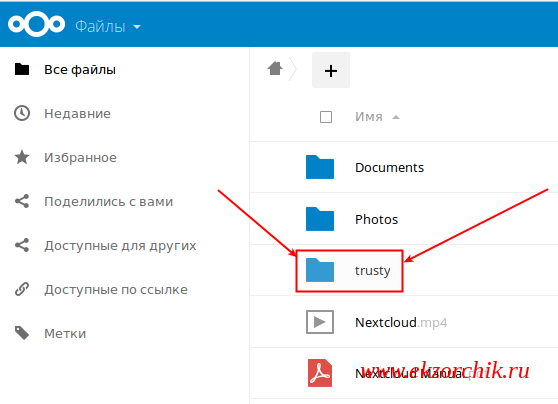
Task: Click the Nextcloud Manual PDF icon
Action: pyautogui.click(x=320, y=373)
